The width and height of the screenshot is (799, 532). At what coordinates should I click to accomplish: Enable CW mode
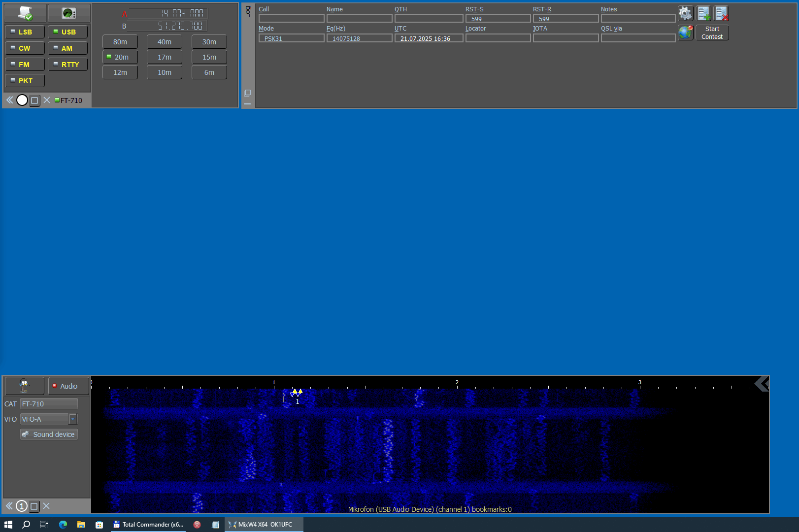[25, 48]
